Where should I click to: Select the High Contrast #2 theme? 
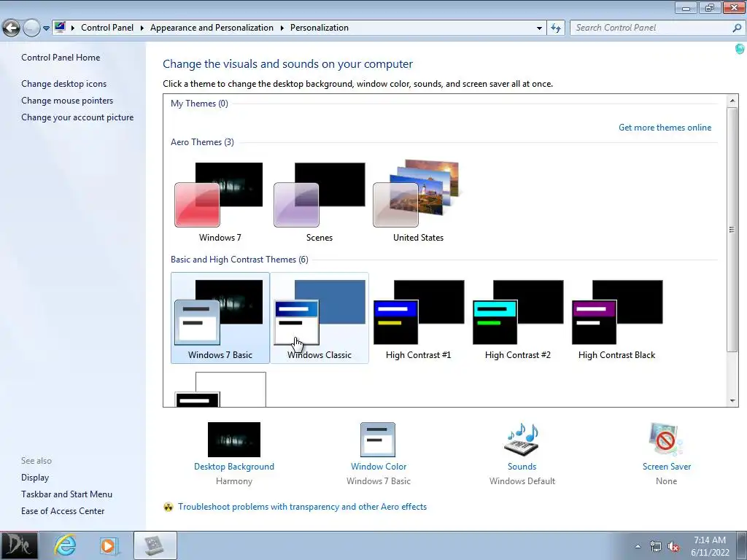tap(517, 318)
